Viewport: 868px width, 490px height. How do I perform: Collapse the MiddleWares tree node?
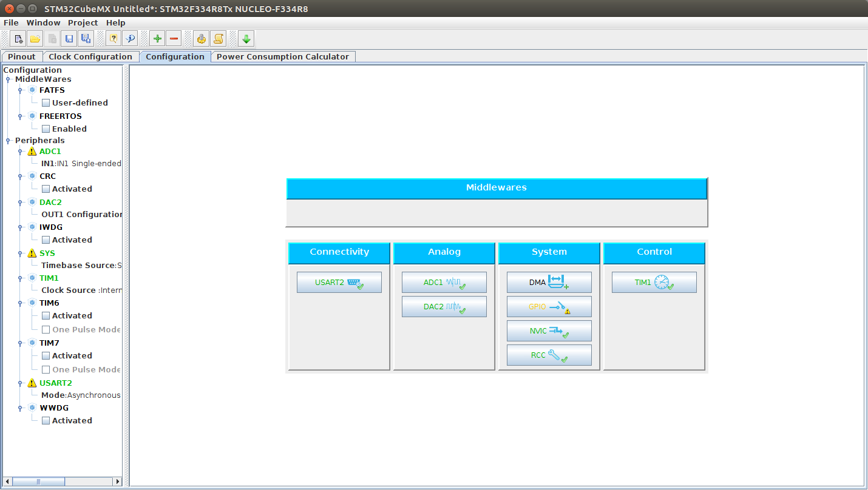pyautogui.click(x=8, y=79)
